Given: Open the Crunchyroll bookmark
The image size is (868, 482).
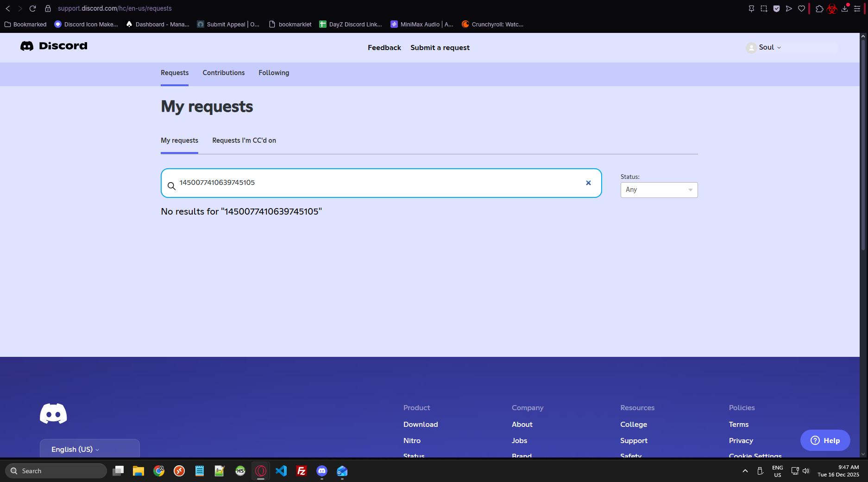Looking at the screenshot, I should (x=493, y=24).
